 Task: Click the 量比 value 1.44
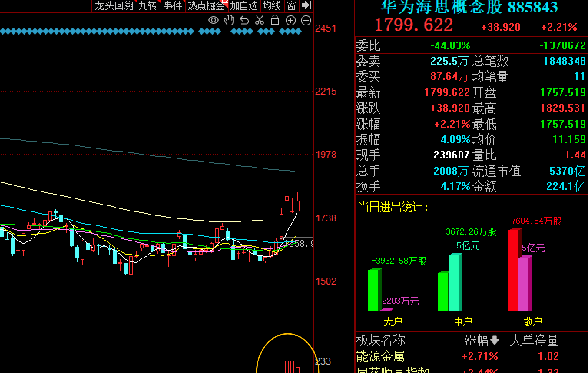tap(575, 155)
